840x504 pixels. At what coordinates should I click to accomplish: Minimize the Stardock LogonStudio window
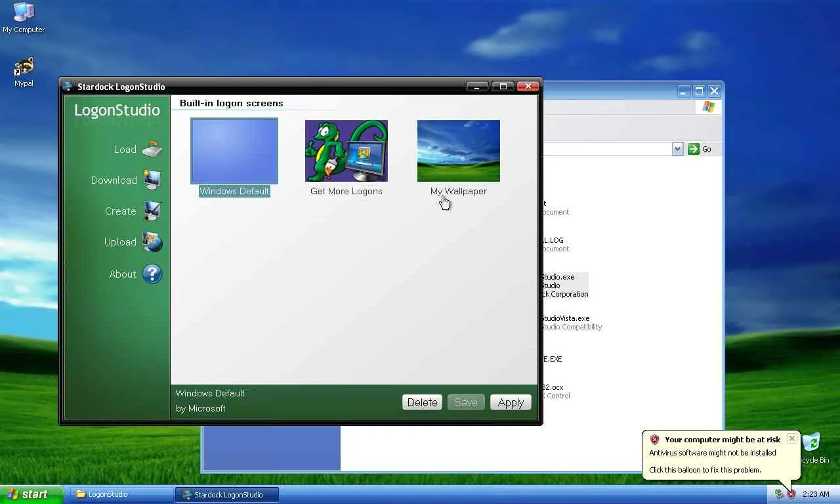[477, 86]
